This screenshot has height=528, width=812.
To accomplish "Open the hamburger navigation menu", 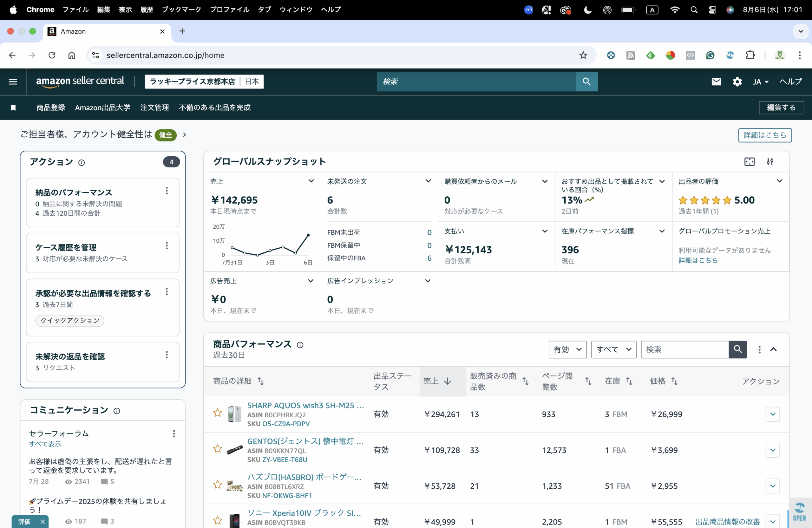I will pyautogui.click(x=13, y=81).
